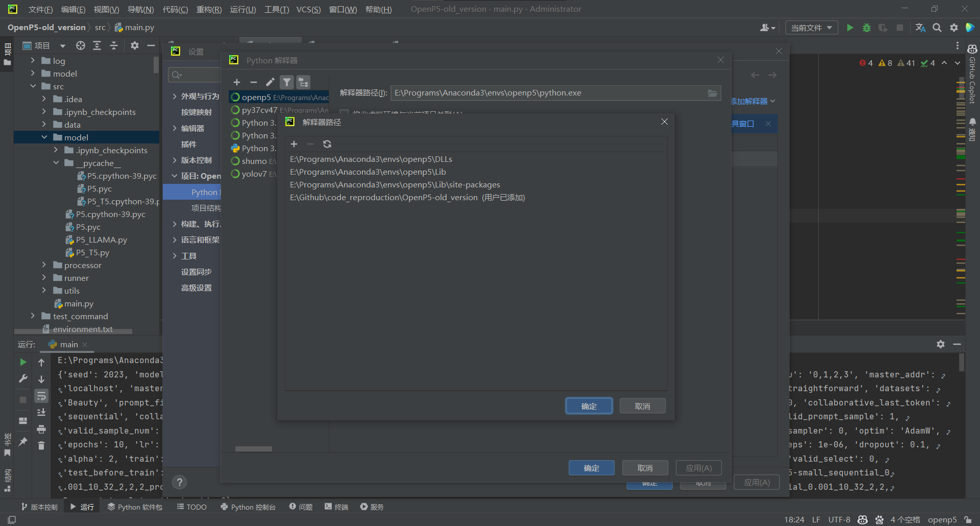The height and width of the screenshot is (526, 980).
Task: Add a new path in interpreter paths dialog
Action: 294,144
